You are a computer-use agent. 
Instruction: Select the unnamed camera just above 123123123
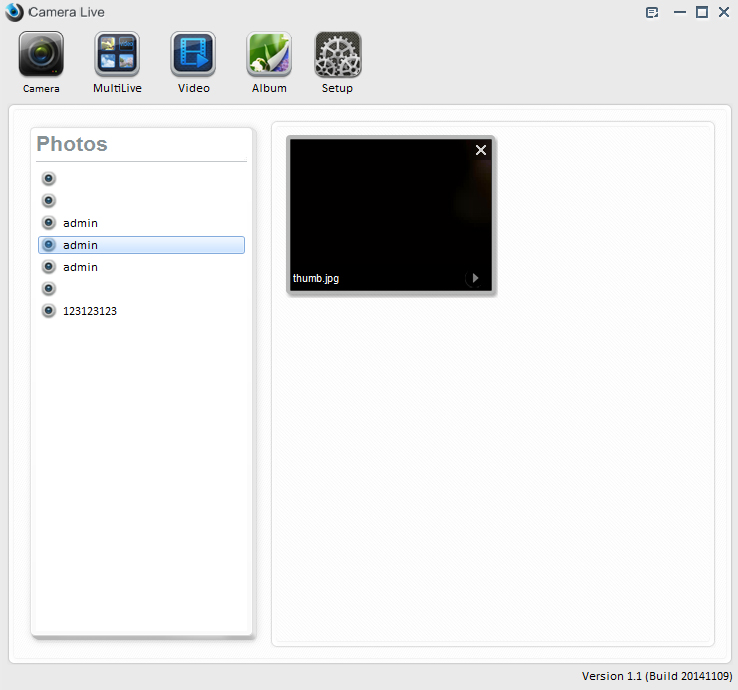[48, 289]
